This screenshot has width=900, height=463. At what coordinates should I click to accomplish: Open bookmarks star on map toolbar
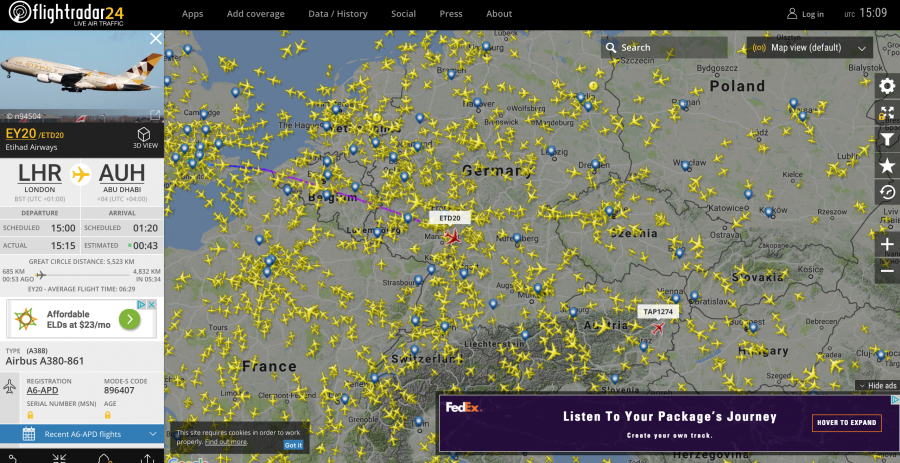point(887,166)
